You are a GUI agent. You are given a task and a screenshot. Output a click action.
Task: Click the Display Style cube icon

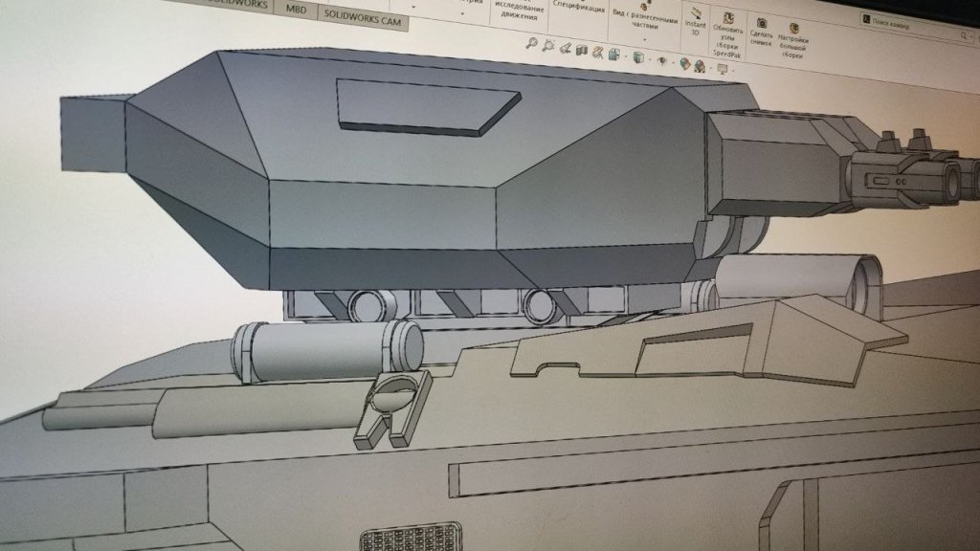pos(638,56)
